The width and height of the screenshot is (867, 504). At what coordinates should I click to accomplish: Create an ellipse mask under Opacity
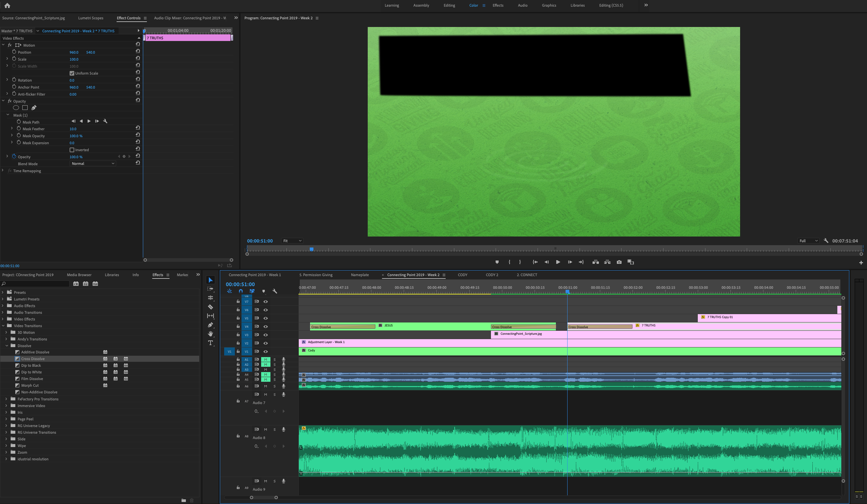pyautogui.click(x=16, y=108)
